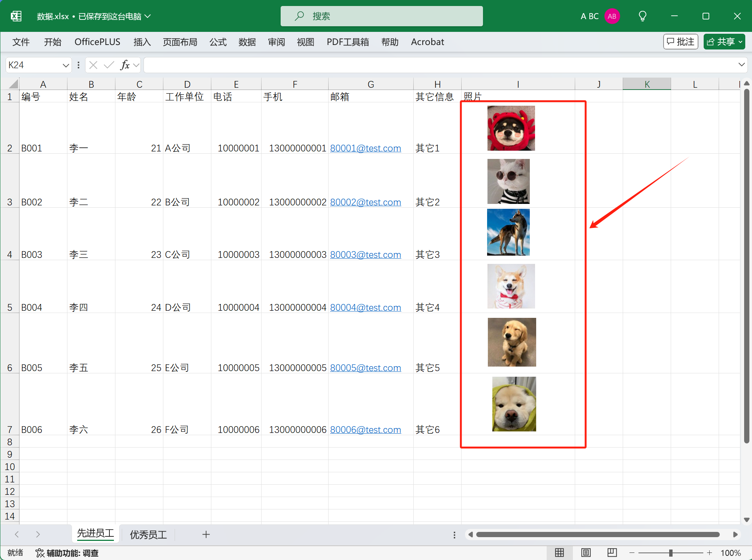The width and height of the screenshot is (752, 560).
Task: Switch to Normal view icon
Action: [559, 553]
